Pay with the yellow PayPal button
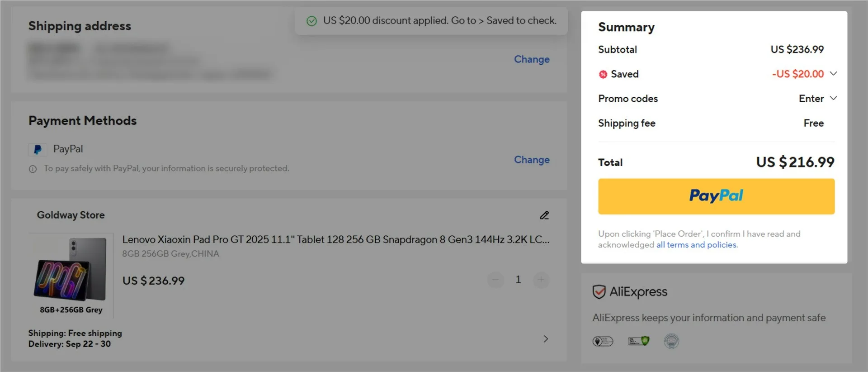 click(x=716, y=196)
